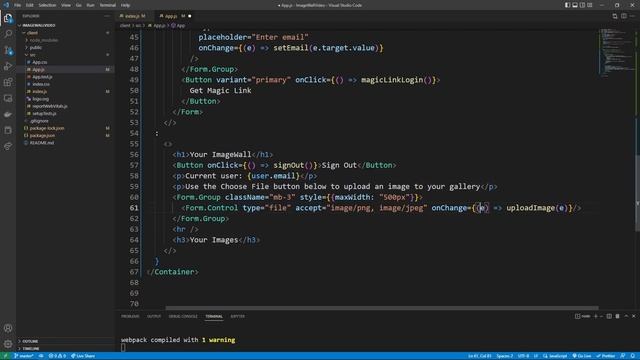Click the Go Live status bar button
The image size is (640, 360).
tap(582, 356)
